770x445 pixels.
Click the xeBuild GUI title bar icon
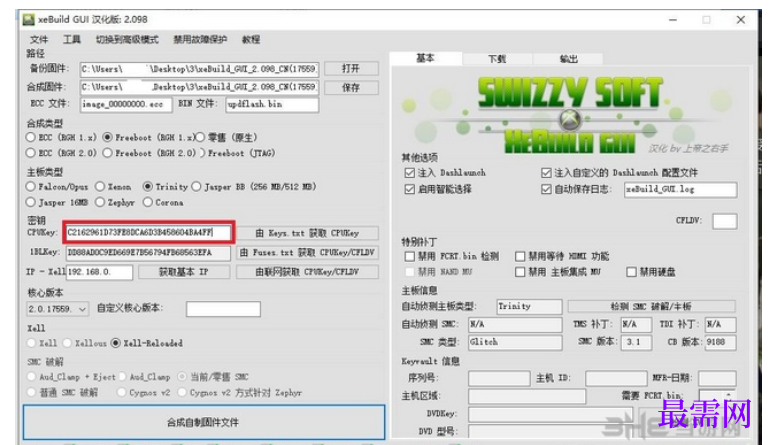pyautogui.click(x=29, y=20)
